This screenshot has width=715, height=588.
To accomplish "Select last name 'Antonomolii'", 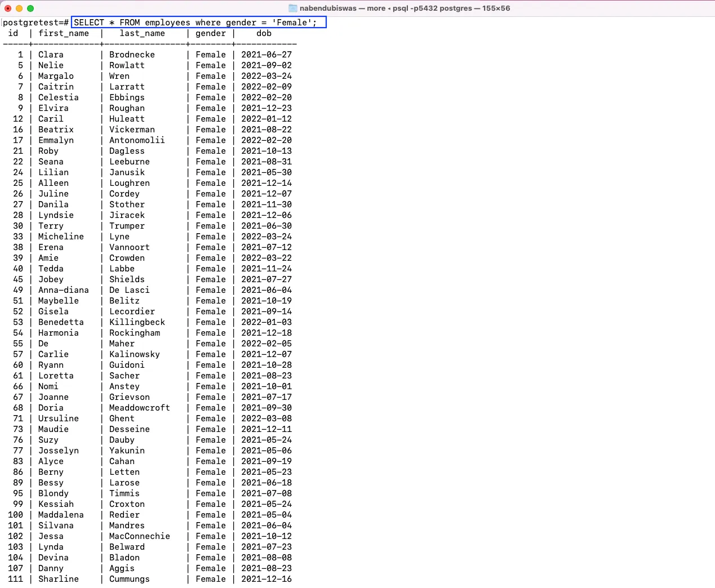I will point(137,140).
